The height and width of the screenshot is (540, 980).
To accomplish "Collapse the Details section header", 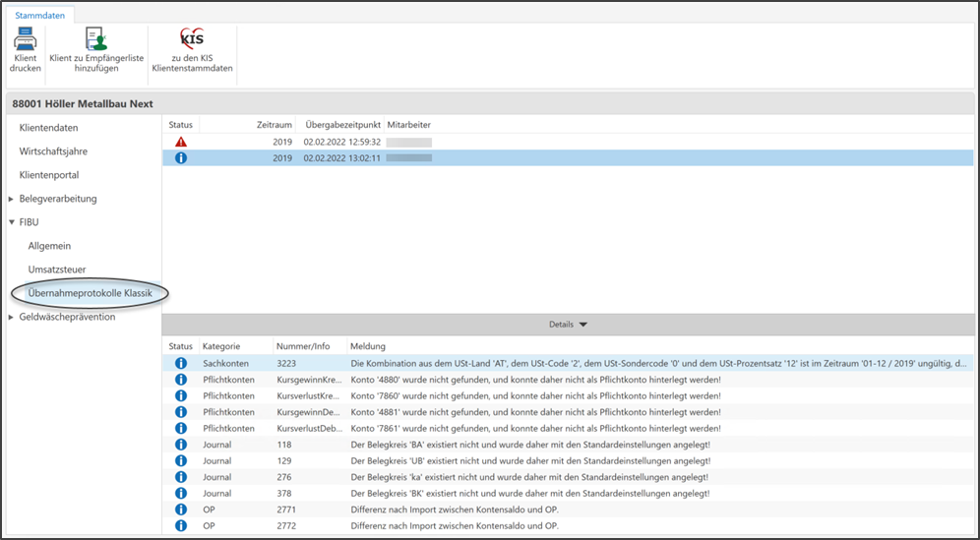I will click(x=568, y=324).
